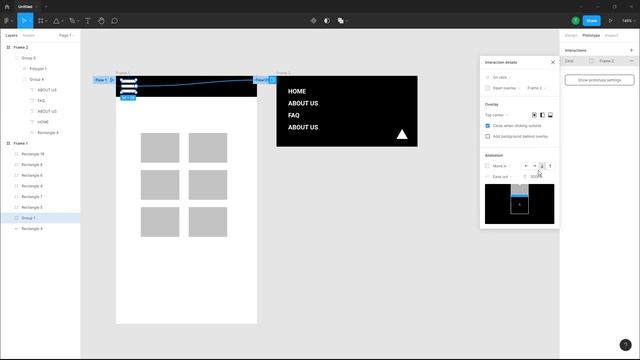Set animation direction to down arrow
The image size is (640, 360).
542,166
